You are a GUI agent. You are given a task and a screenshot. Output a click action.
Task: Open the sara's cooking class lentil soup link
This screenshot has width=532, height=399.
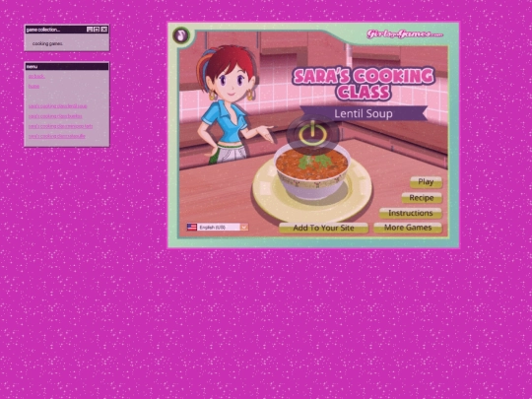pos(58,106)
